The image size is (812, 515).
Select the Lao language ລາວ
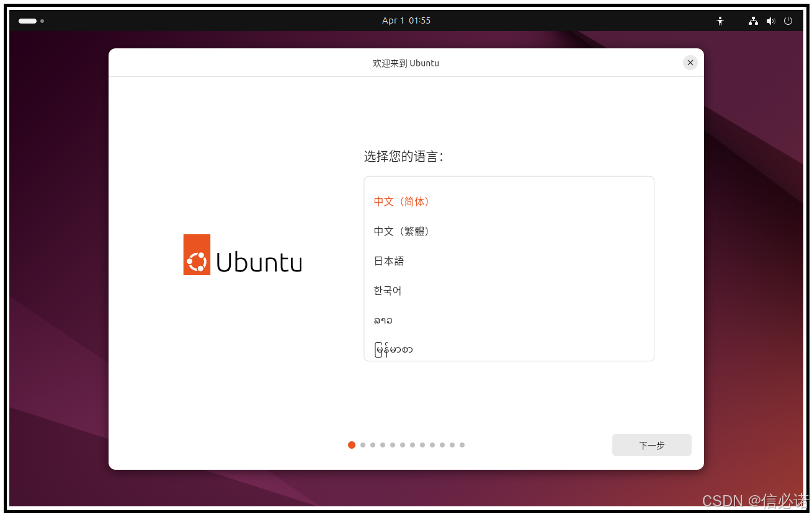pos(509,320)
